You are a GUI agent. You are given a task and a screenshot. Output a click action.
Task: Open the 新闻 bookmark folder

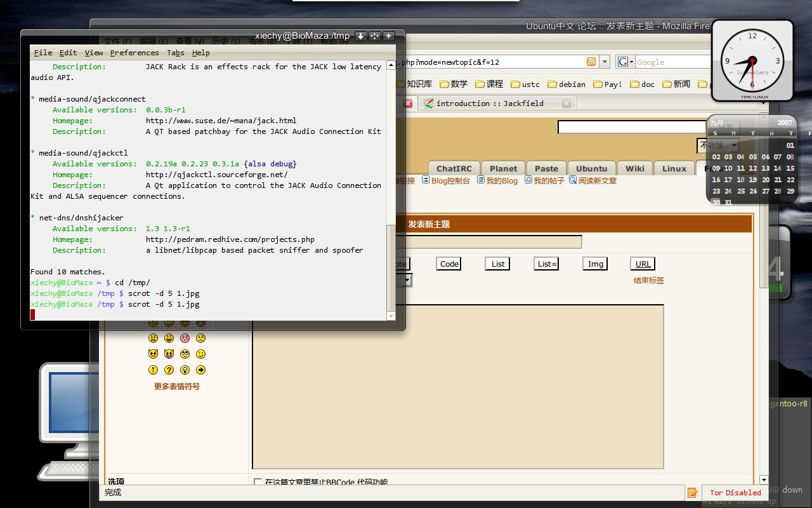pos(676,84)
